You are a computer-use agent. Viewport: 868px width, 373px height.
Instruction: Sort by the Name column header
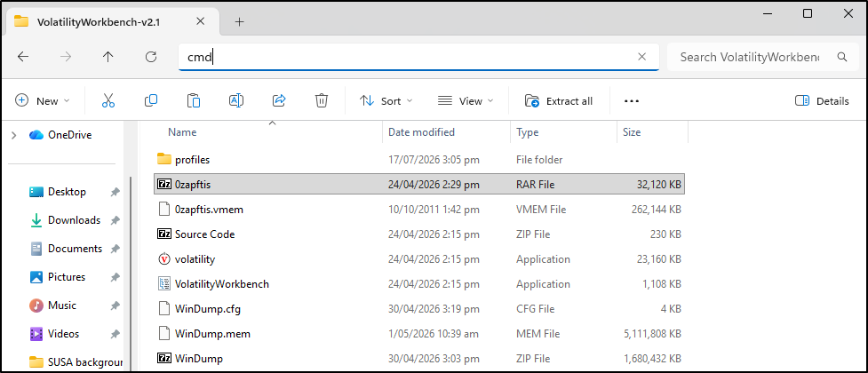coord(182,132)
